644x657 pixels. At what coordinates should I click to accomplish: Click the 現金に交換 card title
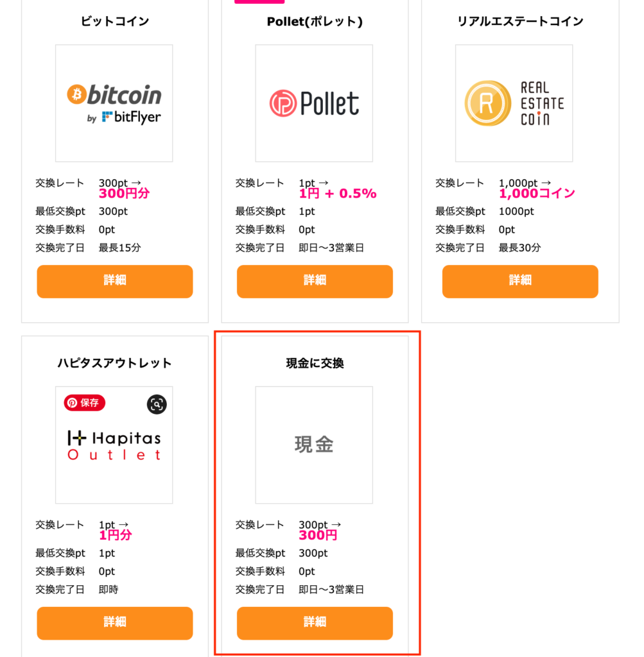[x=315, y=363]
